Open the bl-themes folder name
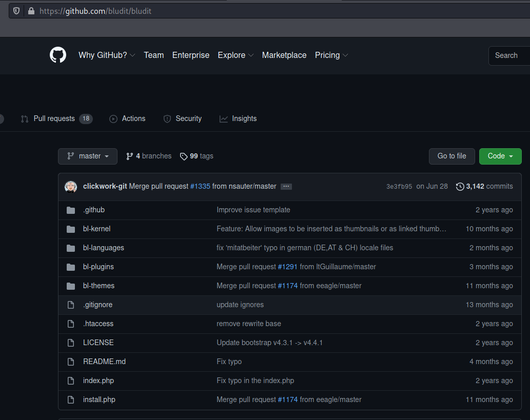This screenshot has height=420, width=530. coord(99,286)
